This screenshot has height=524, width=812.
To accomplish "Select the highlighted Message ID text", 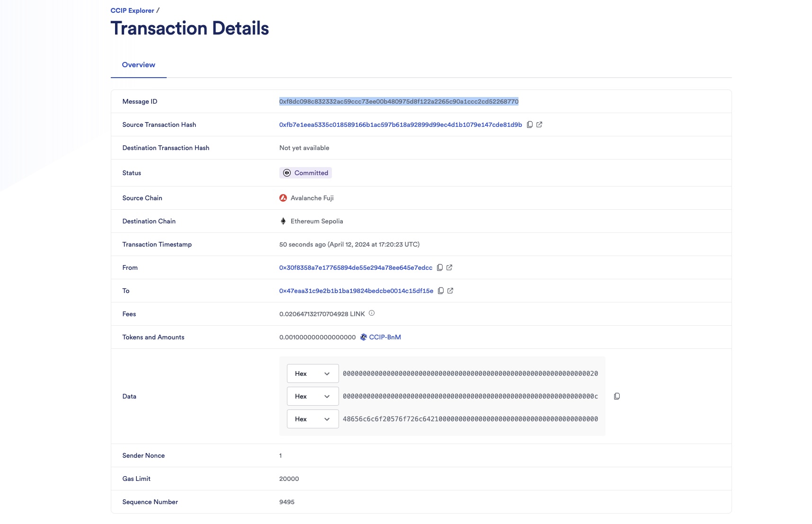I will pyautogui.click(x=399, y=101).
